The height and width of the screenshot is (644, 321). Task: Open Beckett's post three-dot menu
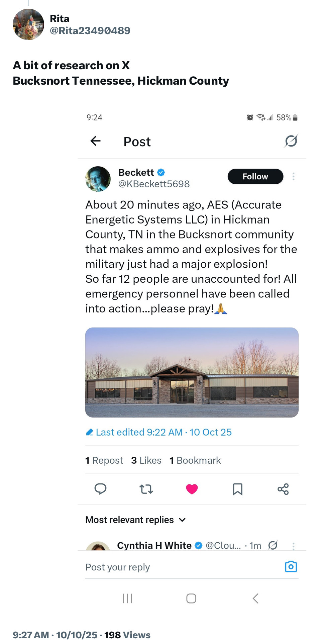[293, 176]
